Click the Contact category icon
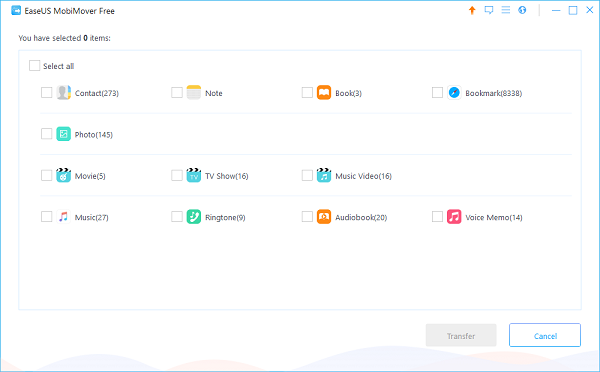This screenshot has width=600, height=372. coord(64,93)
